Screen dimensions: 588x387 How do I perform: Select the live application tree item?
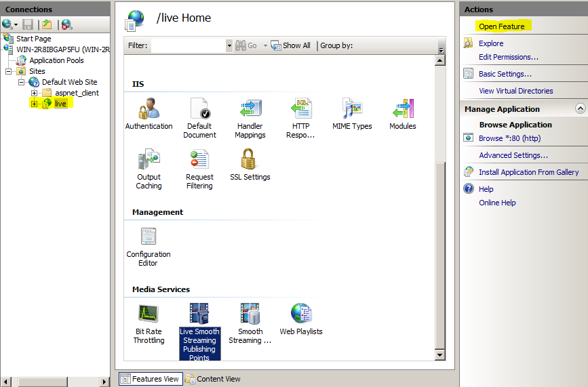(x=60, y=104)
